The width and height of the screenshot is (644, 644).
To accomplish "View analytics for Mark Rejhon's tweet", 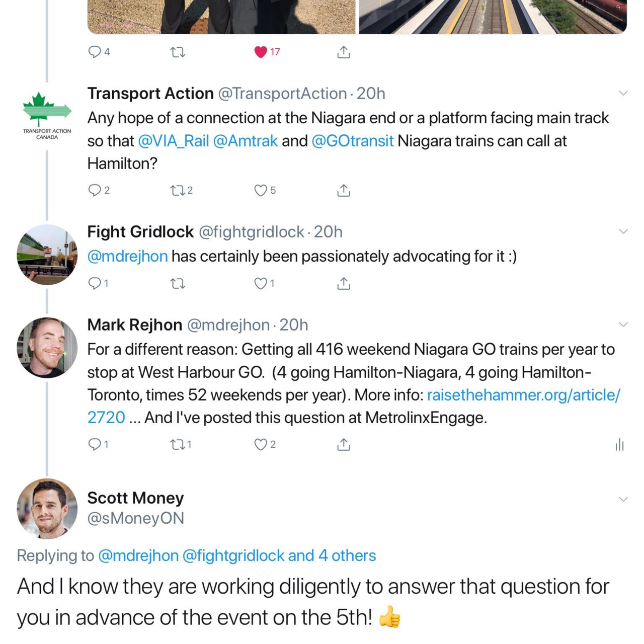I will click(x=619, y=445).
